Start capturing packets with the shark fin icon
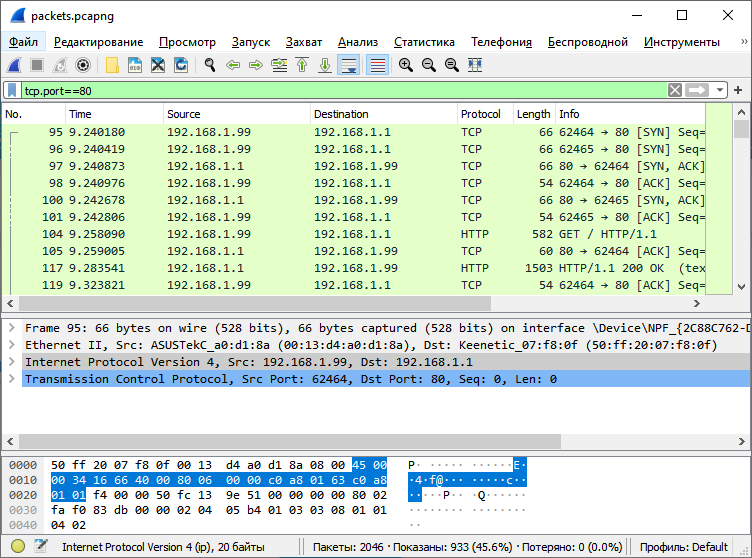The height and width of the screenshot is (558, 752). 15,65
